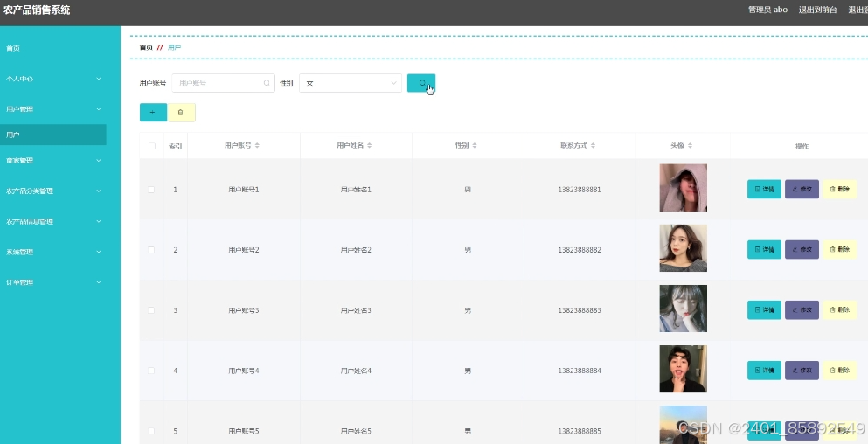
Task: Open avatar thumbnail of 用户账号2
Action: point(683,248)
